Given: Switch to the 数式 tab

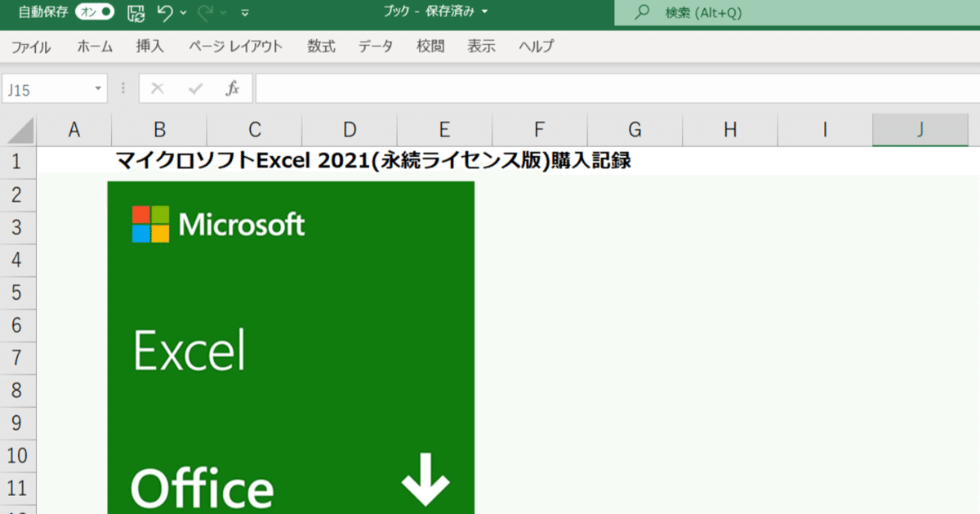Looking at the screenshot, I should pyautogui.click(x=322, y=47).
